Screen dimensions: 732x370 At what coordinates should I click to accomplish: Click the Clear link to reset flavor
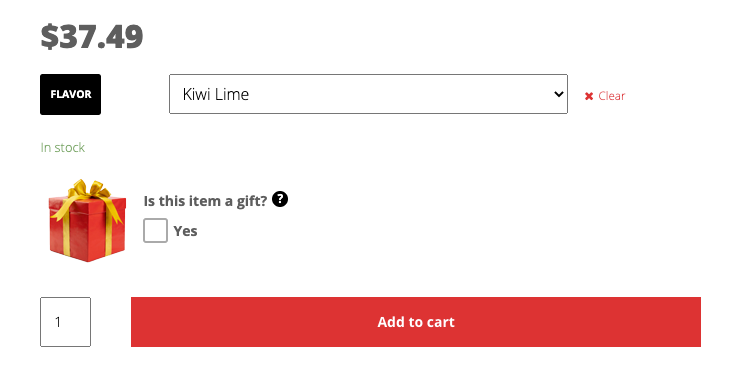point(612,96)
